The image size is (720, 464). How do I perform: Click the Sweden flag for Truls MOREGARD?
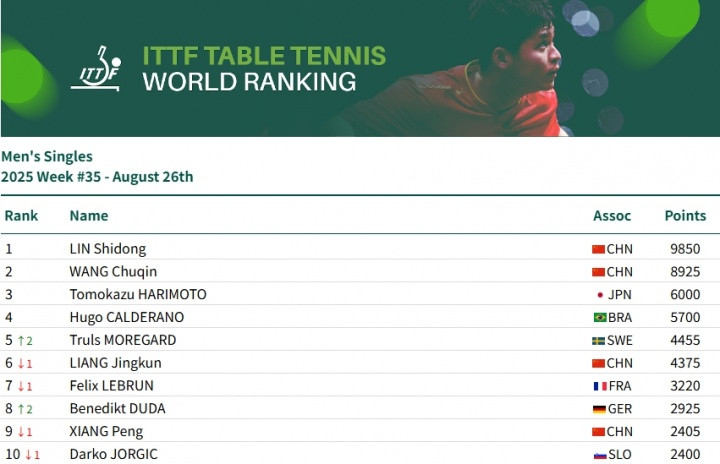tap(599, 341)
